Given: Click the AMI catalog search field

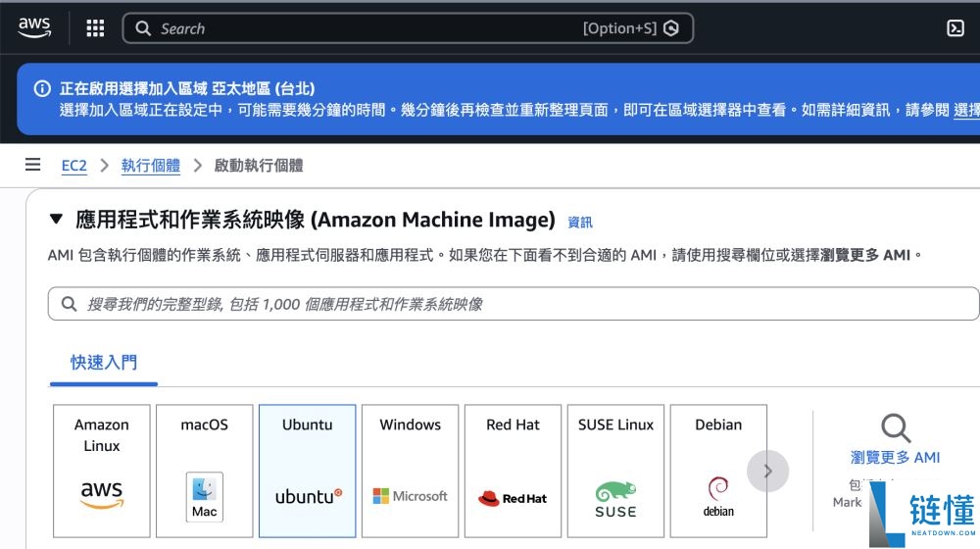Looking at the screenshot, I should pos(514,304).
